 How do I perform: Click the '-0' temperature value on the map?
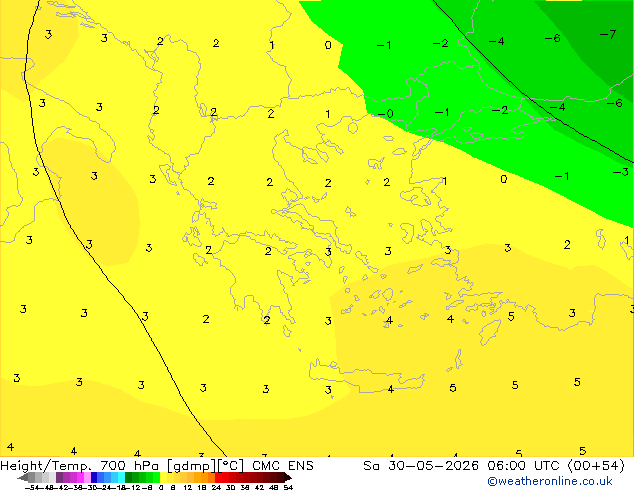click(x=385, y=114)
